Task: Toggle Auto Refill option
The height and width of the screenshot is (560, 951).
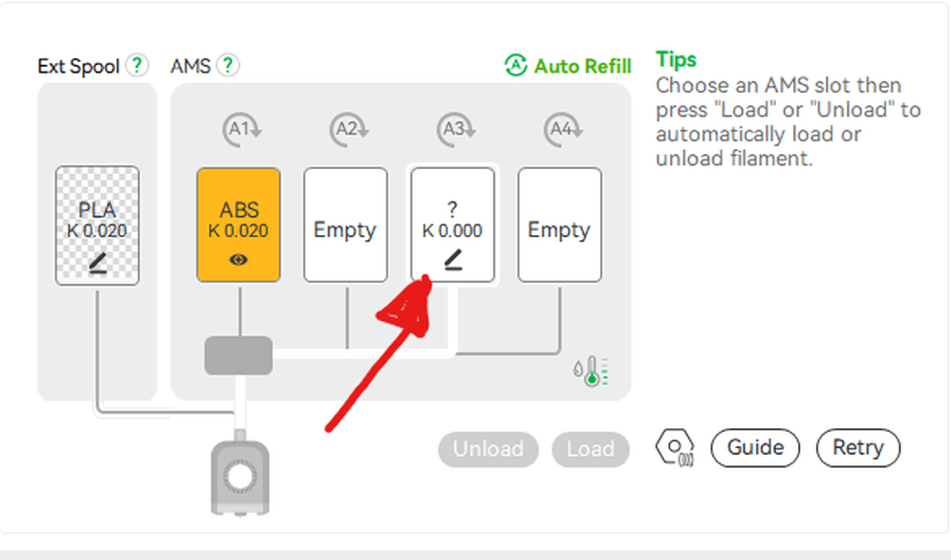Action: pyautogui.click(x=568, y=66)
